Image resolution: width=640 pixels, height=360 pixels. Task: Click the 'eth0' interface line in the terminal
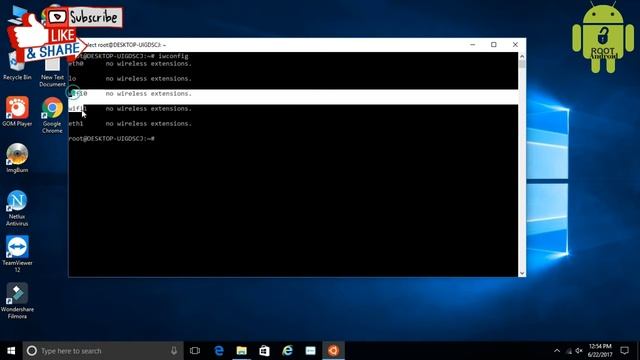pyautogui.click(x=130, y=64)
